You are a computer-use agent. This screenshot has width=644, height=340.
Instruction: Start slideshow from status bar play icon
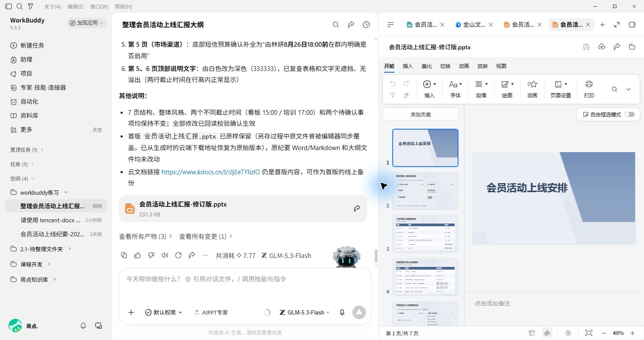568,333
